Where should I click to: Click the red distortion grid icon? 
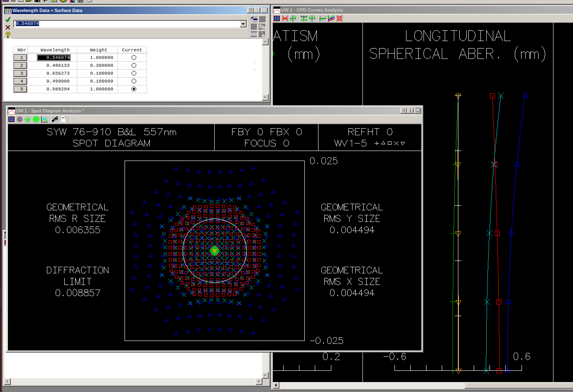340,18
